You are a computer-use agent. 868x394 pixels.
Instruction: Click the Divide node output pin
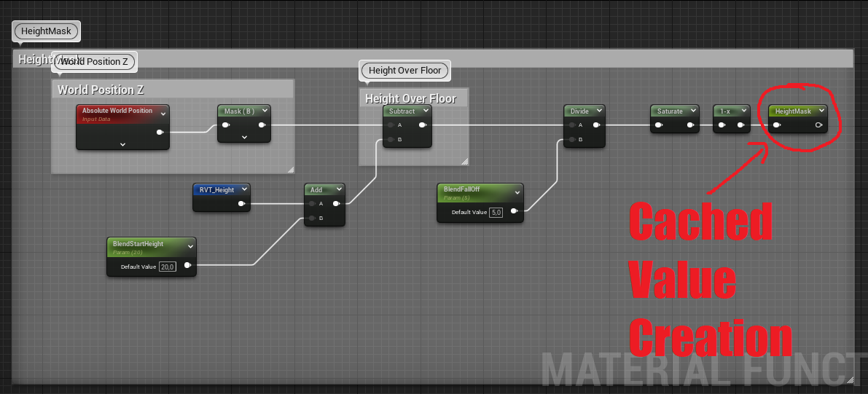coord(597,125)
